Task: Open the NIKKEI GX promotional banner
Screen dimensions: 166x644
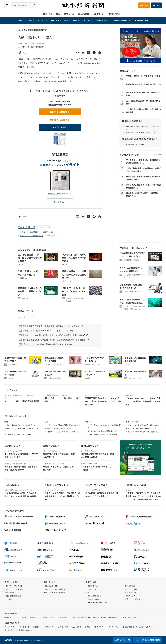Action: [141, 458]
